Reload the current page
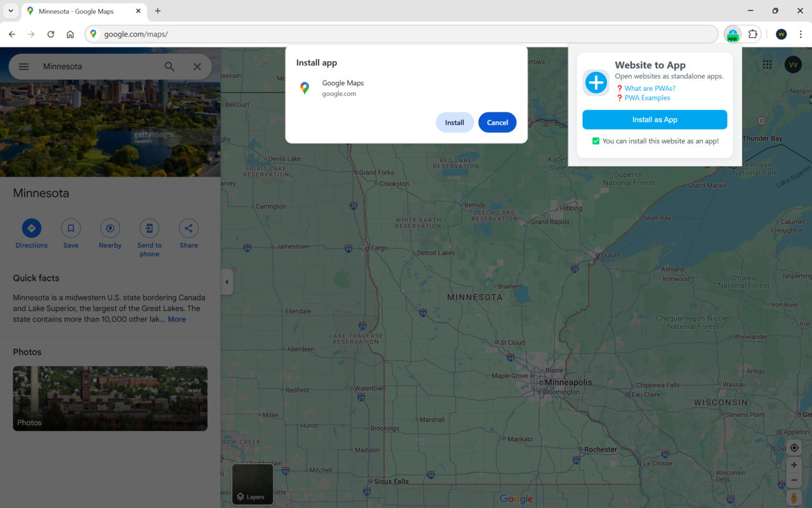 [x=51, y=34]
